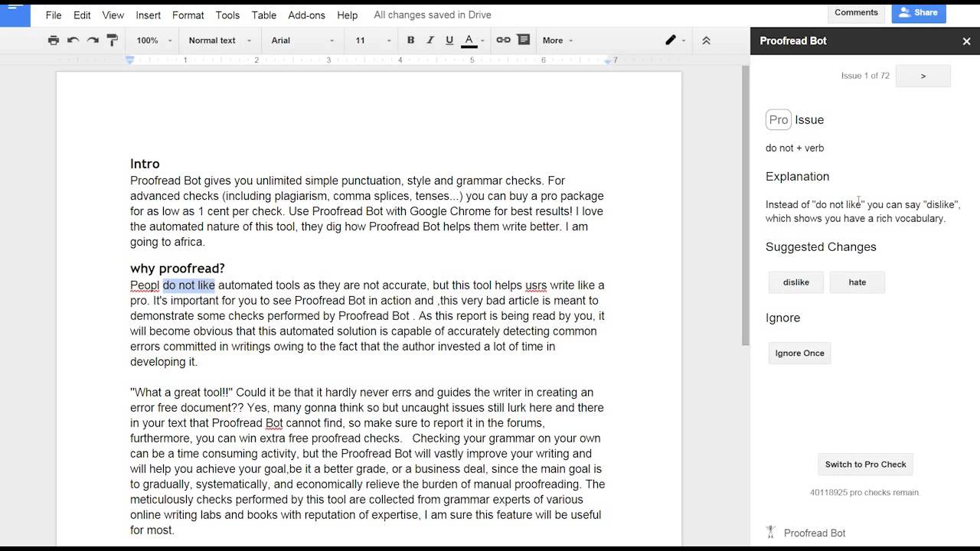Viewport: 980px width, 551px height.
Task: Open the Tools menu
Action: (227, 15)
